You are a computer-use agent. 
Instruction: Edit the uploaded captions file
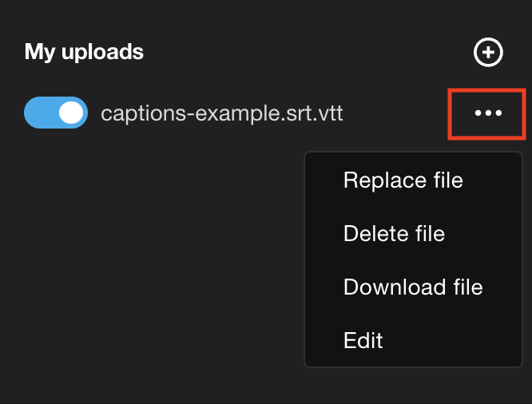[363, 340]
